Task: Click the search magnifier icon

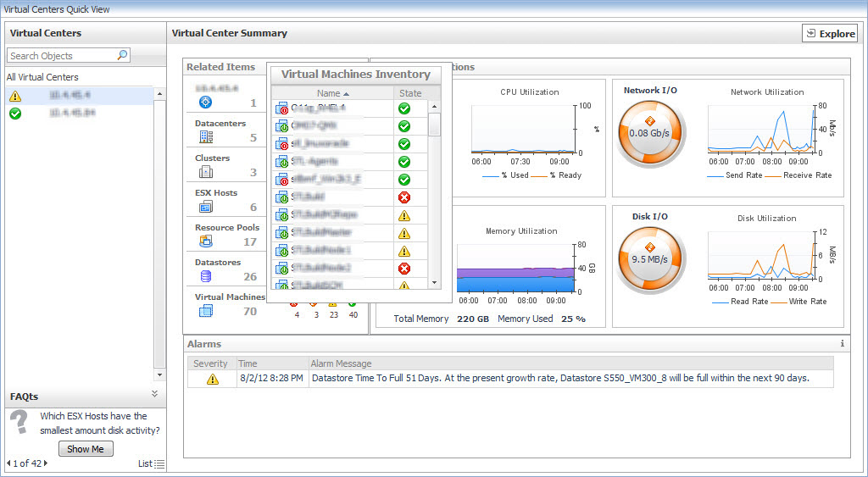Action: pos(123,55)
